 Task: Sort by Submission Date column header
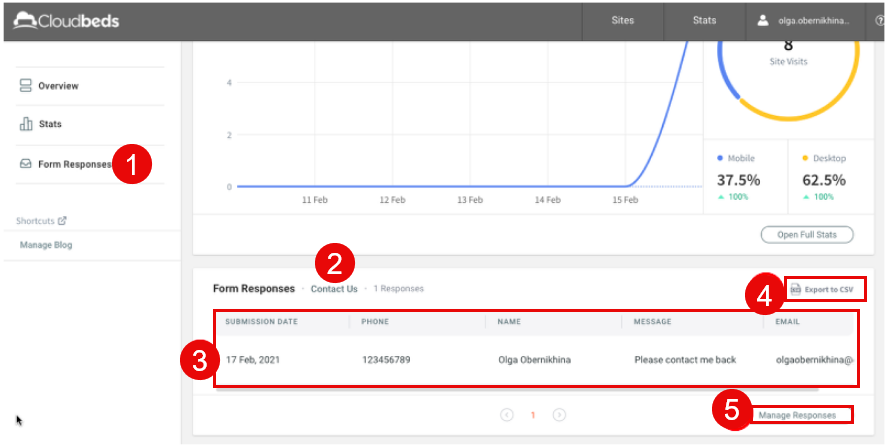tap(261, 322)
